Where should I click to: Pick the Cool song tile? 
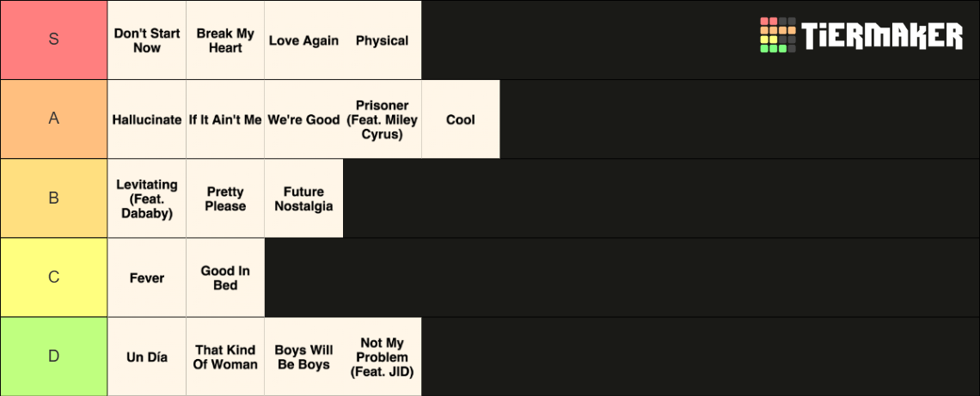click(x=461, y=119)
